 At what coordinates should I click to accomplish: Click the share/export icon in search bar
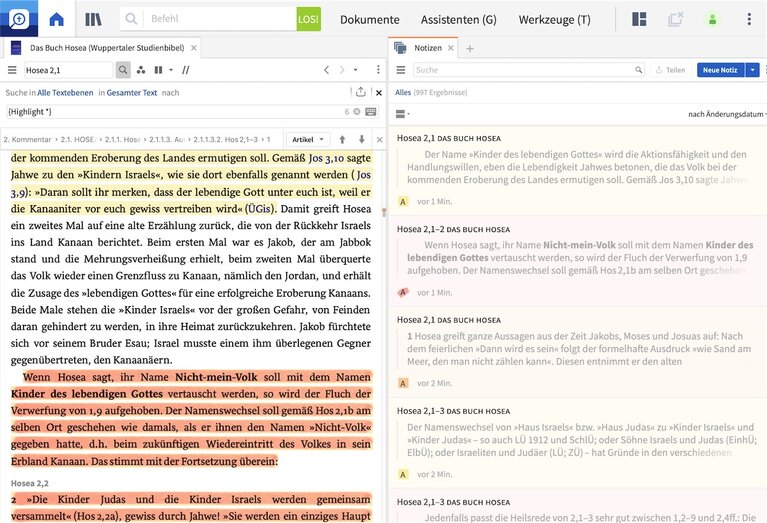[x=361, y=92]
